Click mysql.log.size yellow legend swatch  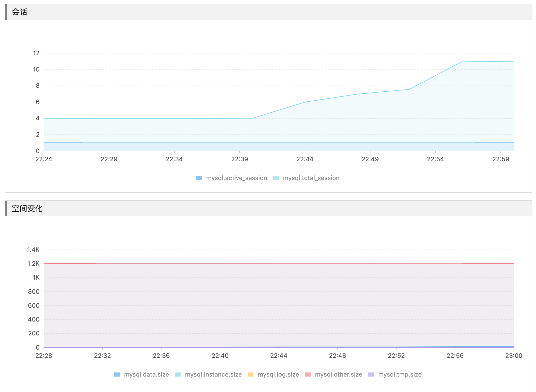click(250, 375)
